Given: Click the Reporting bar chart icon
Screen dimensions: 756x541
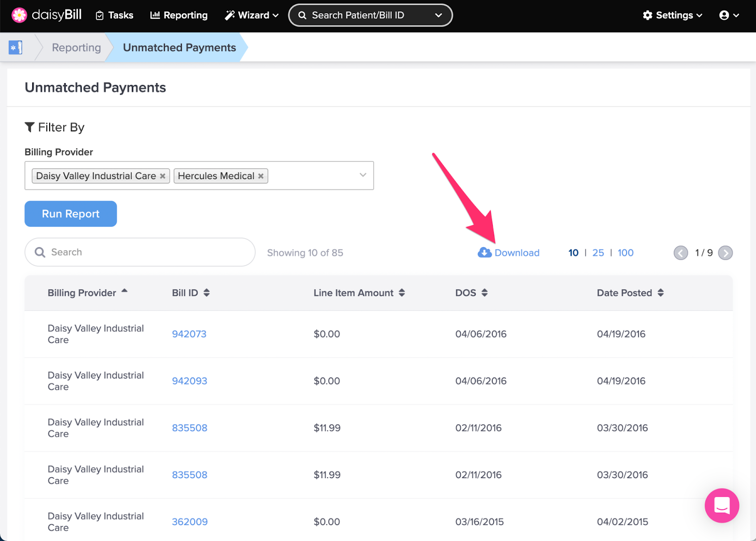Looking at the screenshot, I should pos(155,15).
